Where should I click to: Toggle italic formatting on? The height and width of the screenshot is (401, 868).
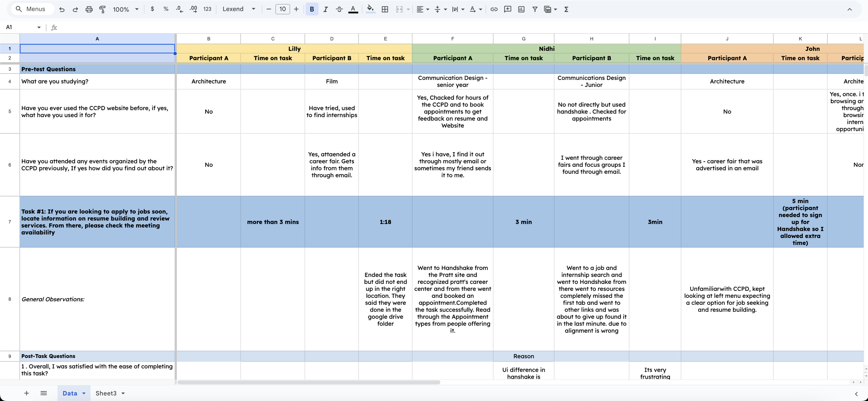point(325,9)
